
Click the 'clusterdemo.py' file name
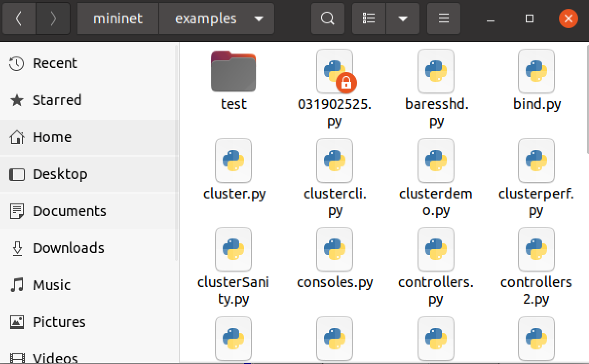click(x=436, y=202)
